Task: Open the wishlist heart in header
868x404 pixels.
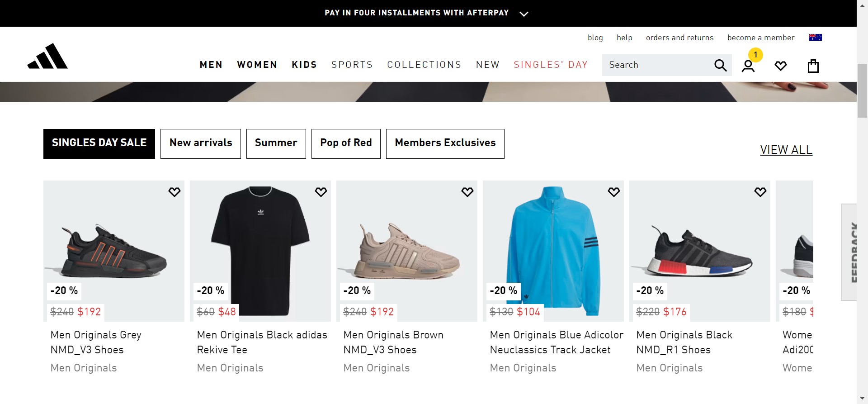Action: coord(781,66)
